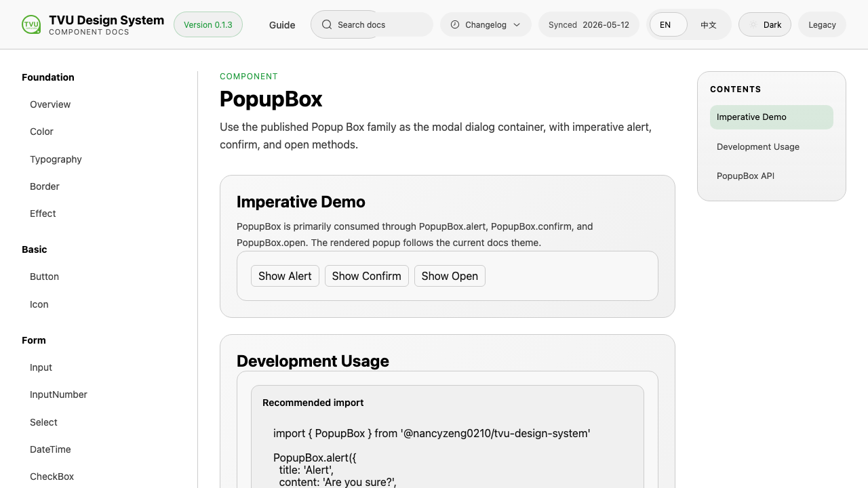Open the Color foundation page
This screenshot has width=868, height=488.
pyautogui.click(x=41, y=131)
